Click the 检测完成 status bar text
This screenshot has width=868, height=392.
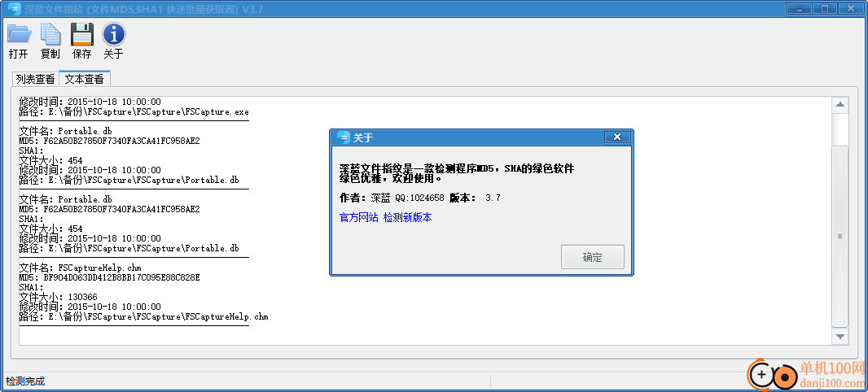pyautogui.click(x=25, y=381)
